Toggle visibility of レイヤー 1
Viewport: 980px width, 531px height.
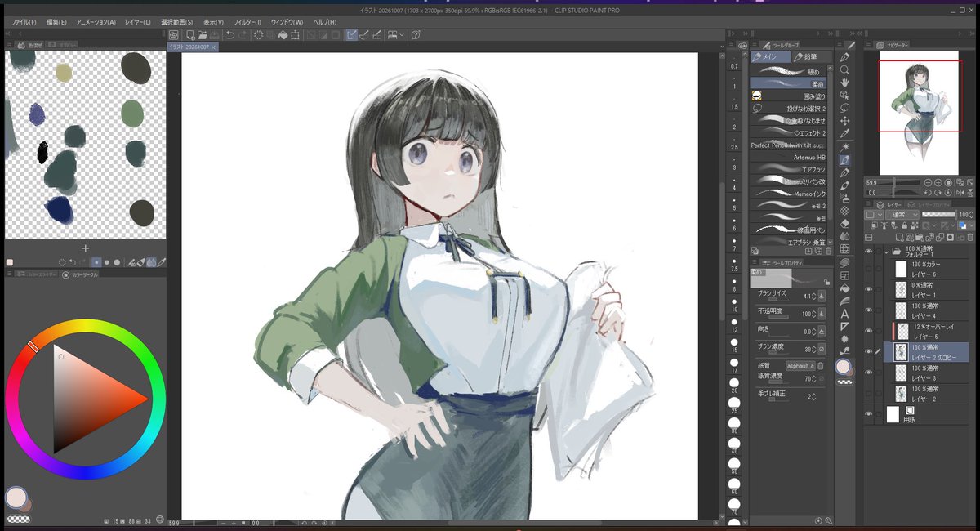coord(868,289)
